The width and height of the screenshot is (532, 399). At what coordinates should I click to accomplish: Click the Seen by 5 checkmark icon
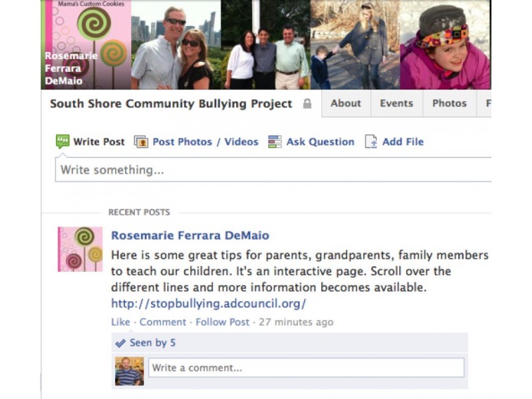pos(120,343)
